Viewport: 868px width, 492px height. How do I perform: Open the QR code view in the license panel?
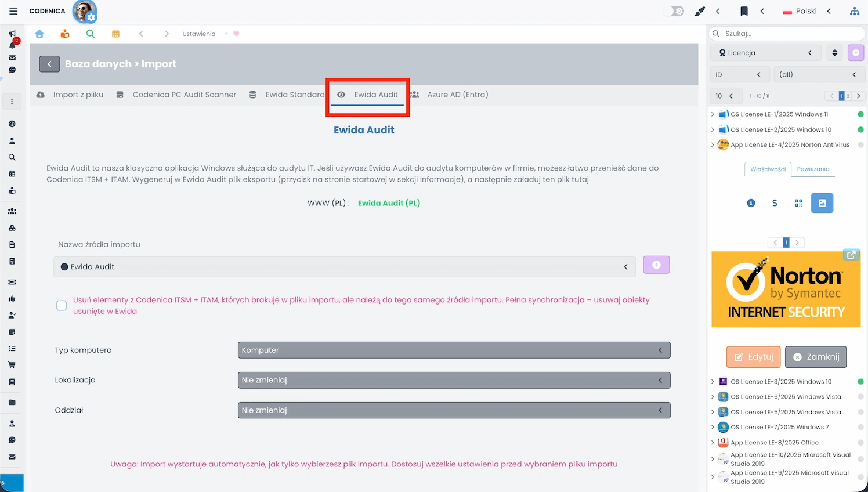coord(798,203)
